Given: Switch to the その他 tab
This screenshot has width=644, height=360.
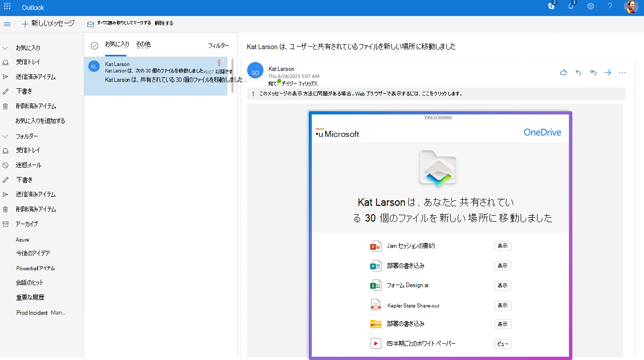Looking at the screenshot, I should point(143,45).
